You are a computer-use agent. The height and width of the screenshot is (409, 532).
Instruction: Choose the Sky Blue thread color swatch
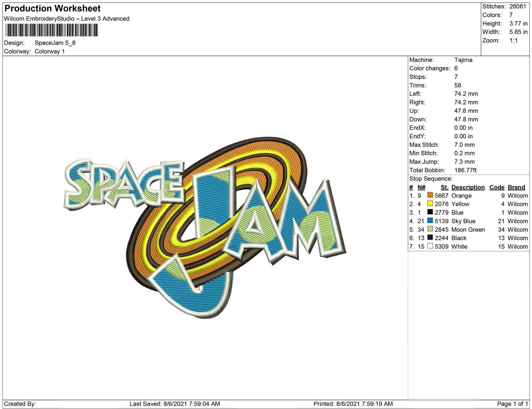coord(430,221)
